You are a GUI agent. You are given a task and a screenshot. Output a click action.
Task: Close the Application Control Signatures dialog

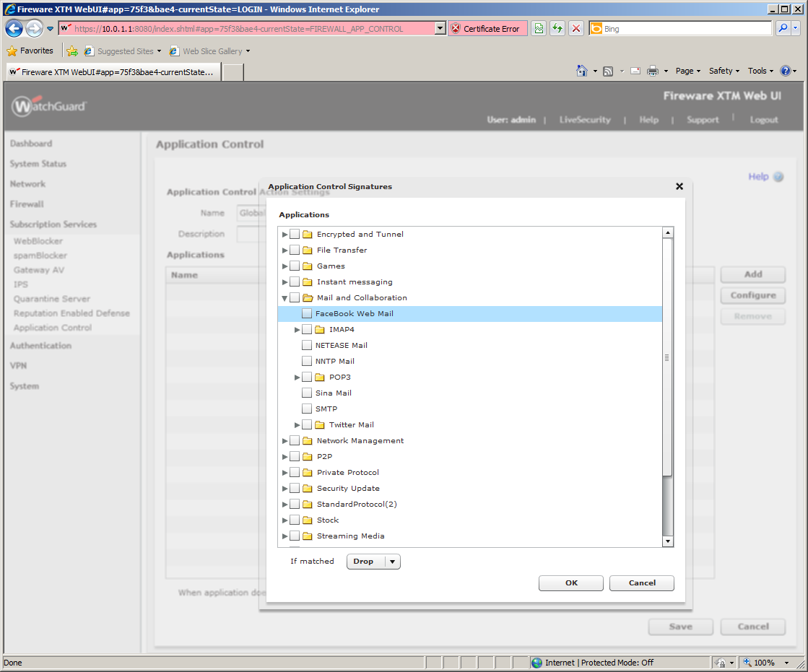679,186
